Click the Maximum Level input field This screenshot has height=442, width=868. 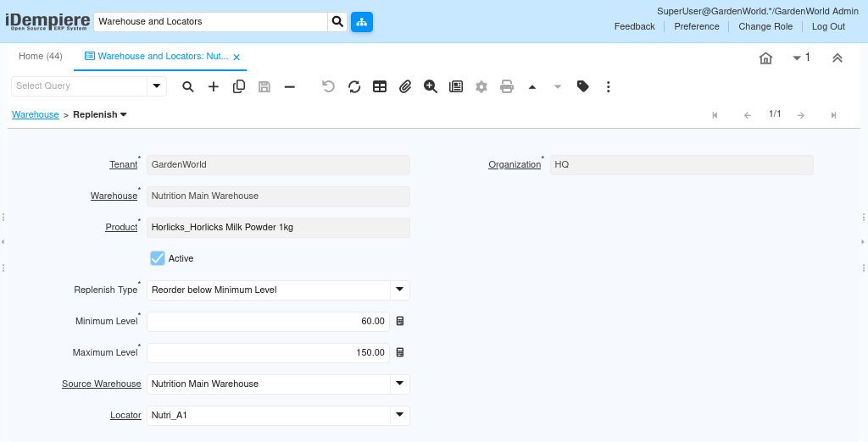tap(268, 352)
